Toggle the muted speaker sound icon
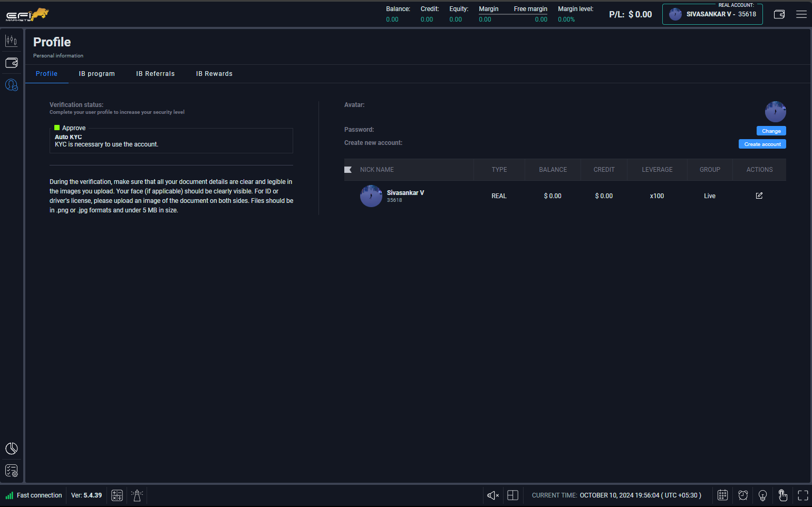 pos(493,495)
